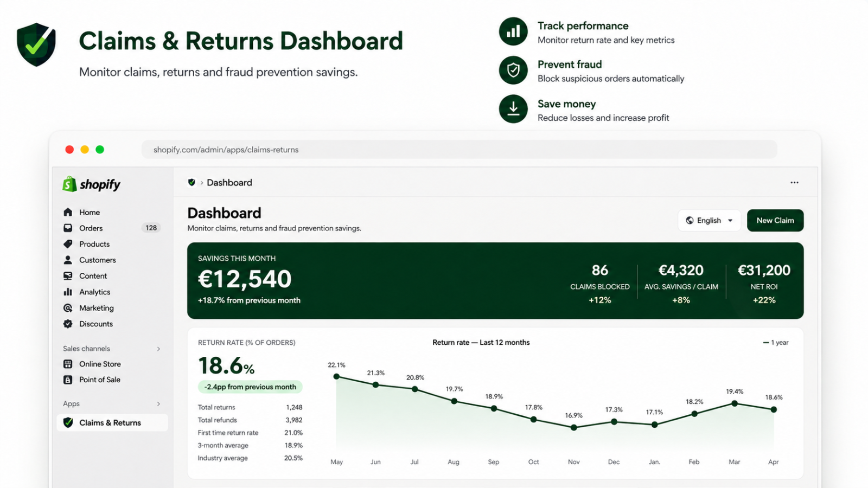This screenshot has width=868, height=488.
Task: Click the Nov 16.9% data point
Action: [x=573, y=427]
